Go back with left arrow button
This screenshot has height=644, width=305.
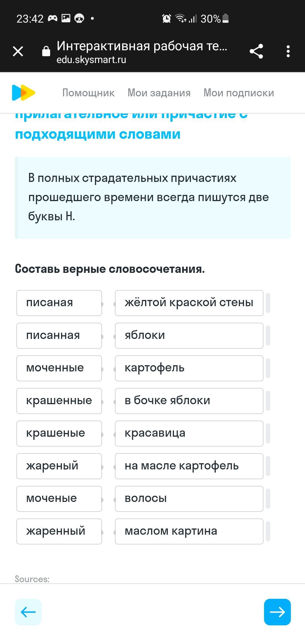(28, 612)
